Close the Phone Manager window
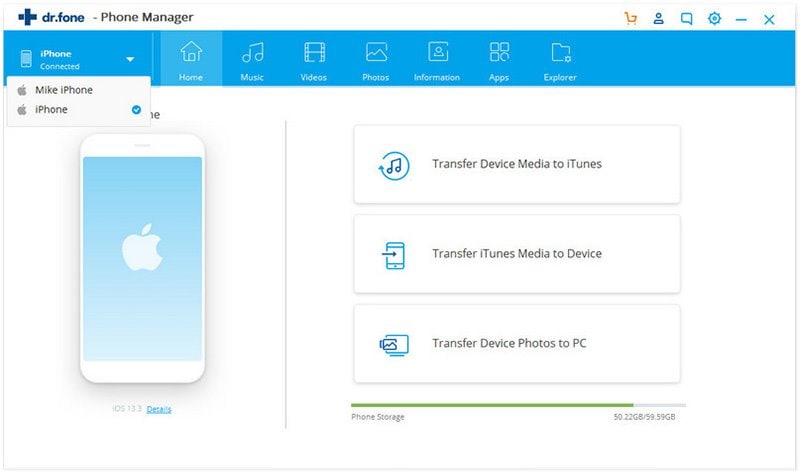800x473 pixels. (769, 19)
